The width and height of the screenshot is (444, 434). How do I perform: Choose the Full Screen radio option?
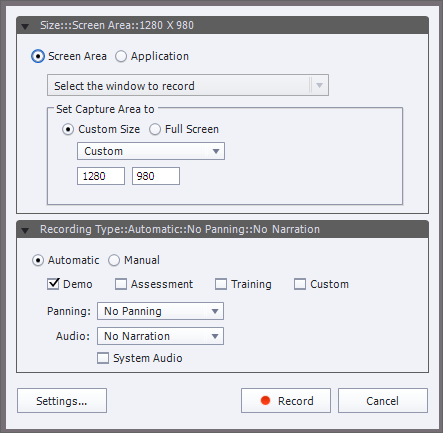pyautogui.click(x=155, y=129)
